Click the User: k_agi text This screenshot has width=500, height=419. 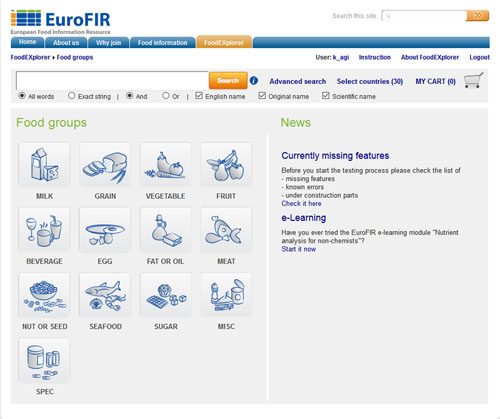pos(332,57)
